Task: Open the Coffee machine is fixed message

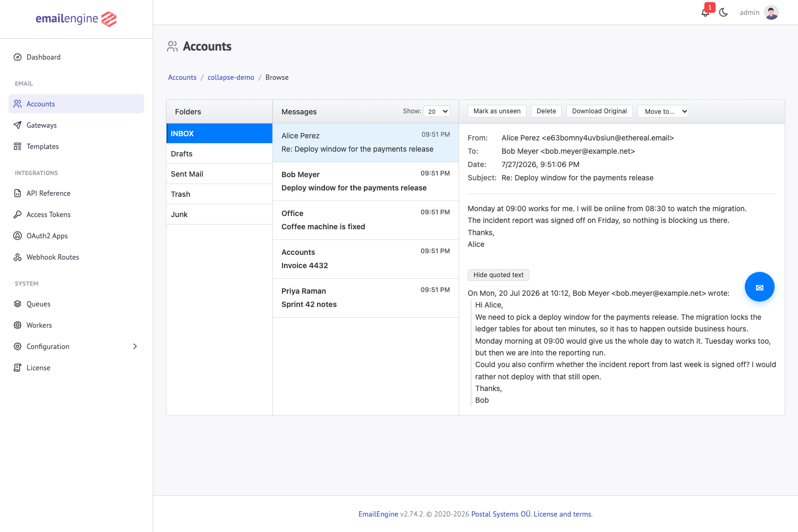Action: 365,220
